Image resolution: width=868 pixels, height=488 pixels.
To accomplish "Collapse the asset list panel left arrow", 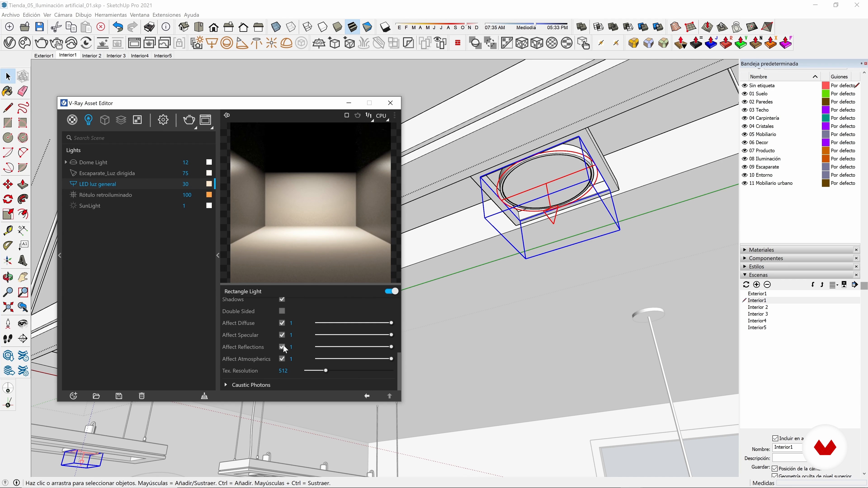I will click(60, 255).
